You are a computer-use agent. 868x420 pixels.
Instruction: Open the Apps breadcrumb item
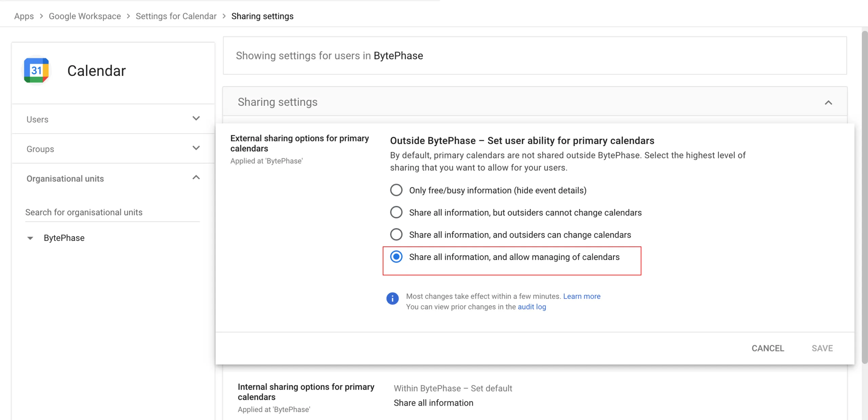coord(24,16)
